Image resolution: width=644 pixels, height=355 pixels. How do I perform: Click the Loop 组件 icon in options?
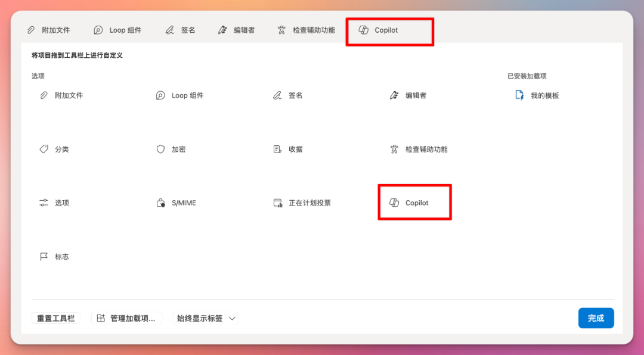click(160, 95)
